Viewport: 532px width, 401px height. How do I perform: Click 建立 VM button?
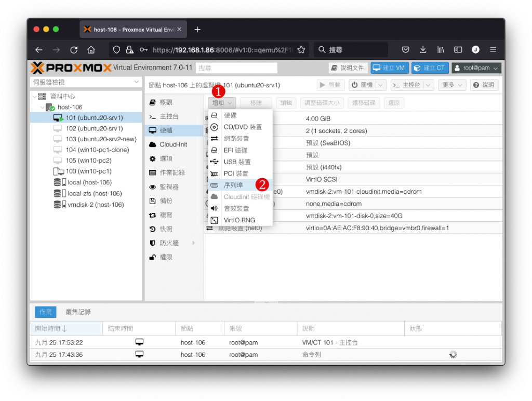click(x=390, y=68)
